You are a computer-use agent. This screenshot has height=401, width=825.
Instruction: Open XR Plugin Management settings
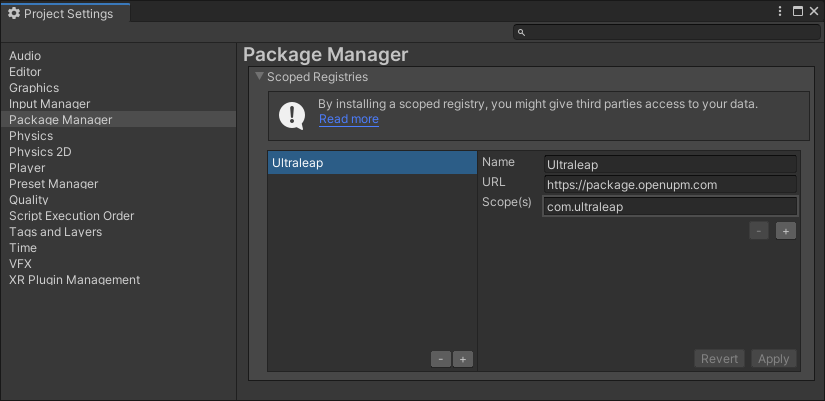pos(74,280)
